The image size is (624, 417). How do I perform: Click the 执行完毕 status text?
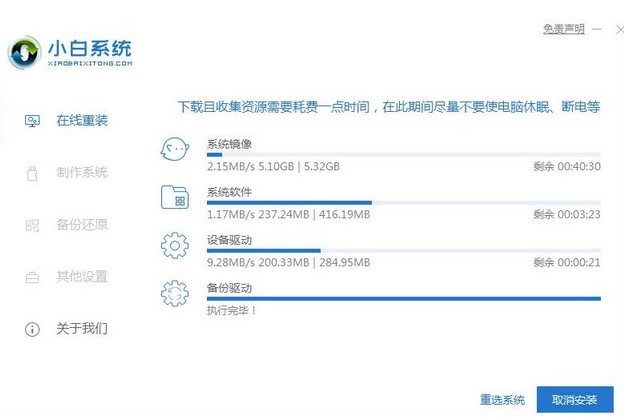coord(232,311)
